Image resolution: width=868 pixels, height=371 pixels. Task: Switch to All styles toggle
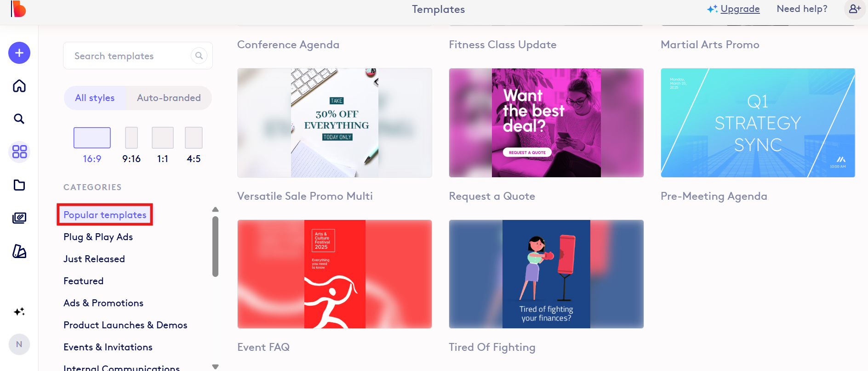click(x=95, y=98)
